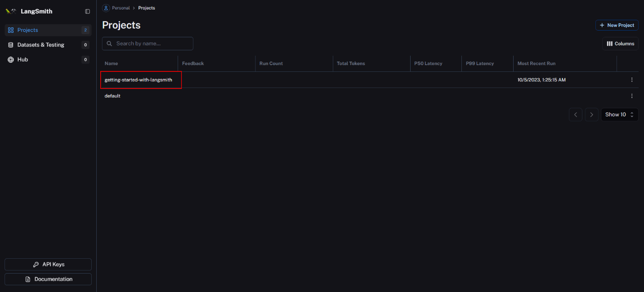This screenshot has height=292, width=644.
Task: Open Datasets & Testing in sidebar
Action: [40, 45]
